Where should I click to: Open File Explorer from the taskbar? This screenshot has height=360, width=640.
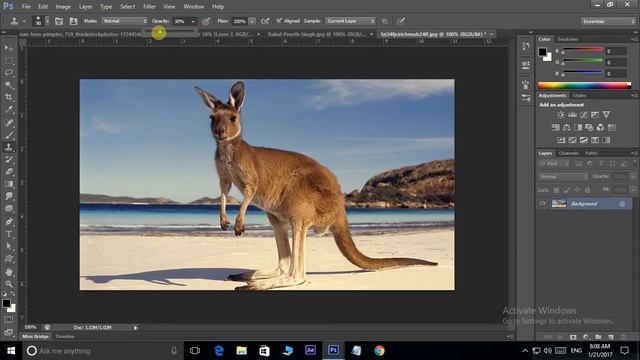click(242, 351)
